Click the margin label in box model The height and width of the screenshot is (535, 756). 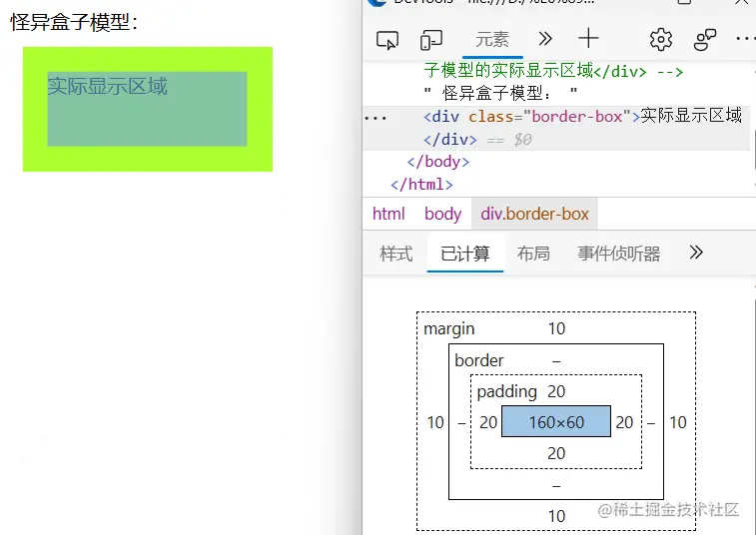coord(448,328)
